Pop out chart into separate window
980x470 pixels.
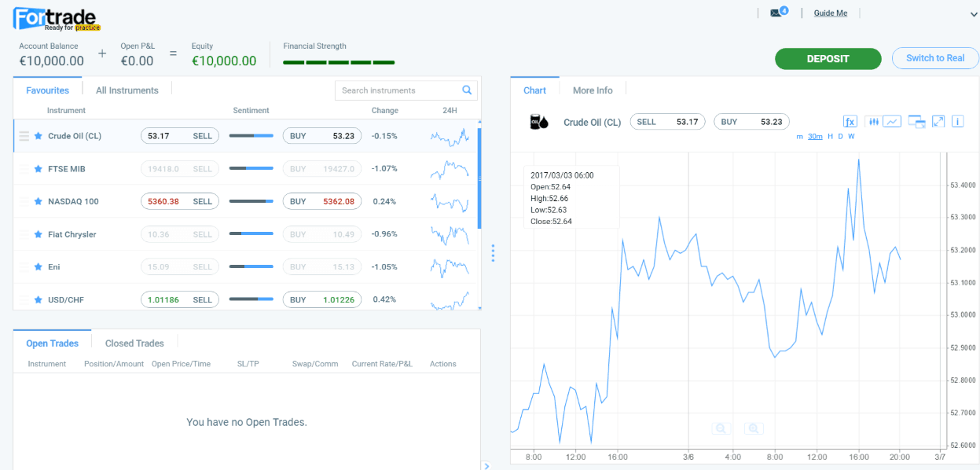coord(916,121)
